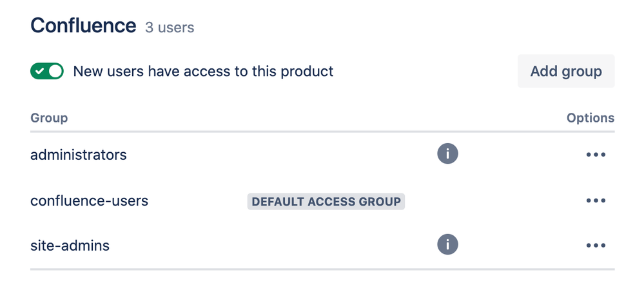644x283 pixels.
Task: Select the administrators group name
Action: pos(79,155)
